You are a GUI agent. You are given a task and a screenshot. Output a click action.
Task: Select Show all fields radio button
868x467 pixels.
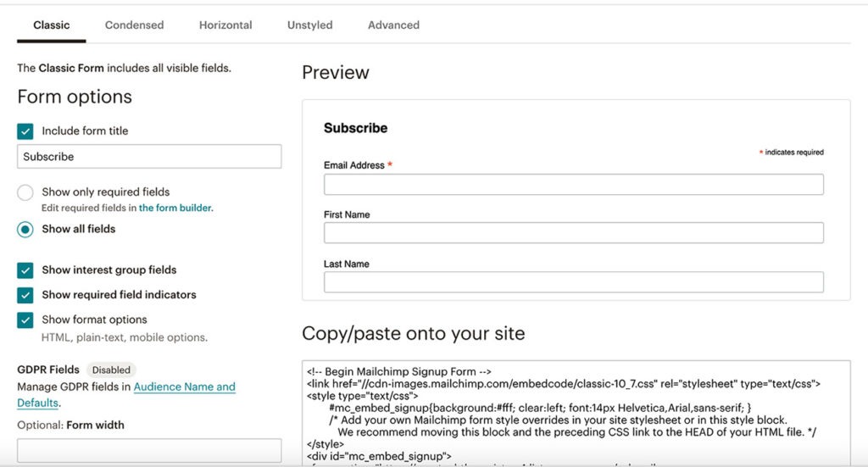25,229
